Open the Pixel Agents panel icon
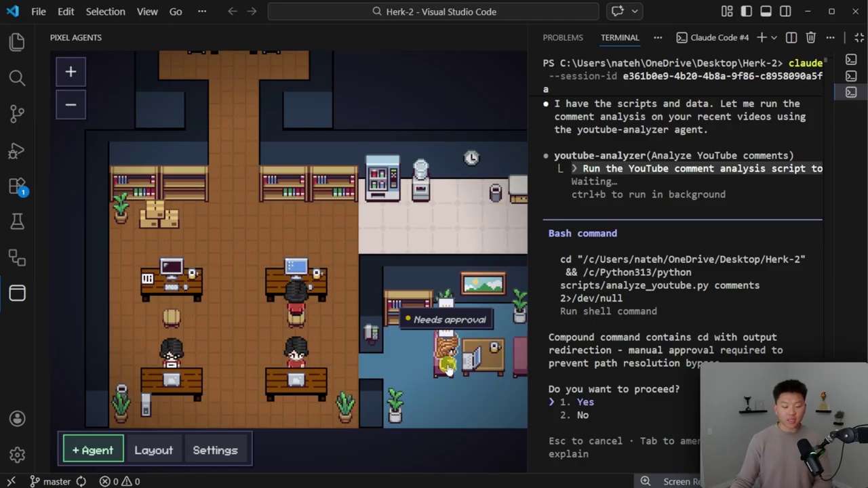The image size is (868, 488). coord(17,293)
